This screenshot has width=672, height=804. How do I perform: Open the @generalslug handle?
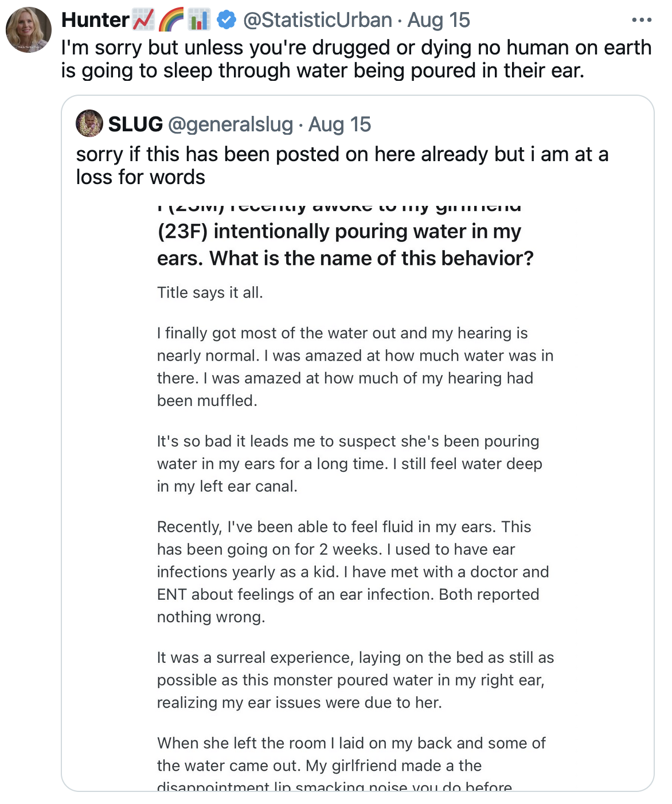[x=230, y=124]
